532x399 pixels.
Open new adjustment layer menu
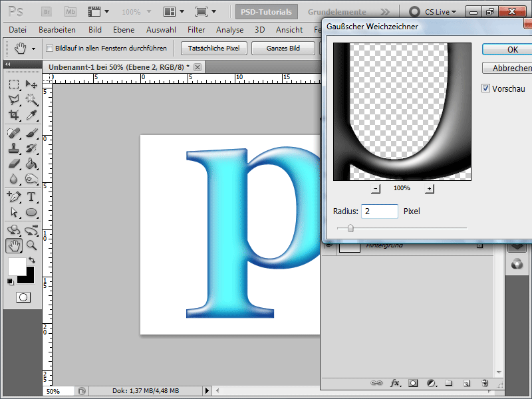(431, 383)
